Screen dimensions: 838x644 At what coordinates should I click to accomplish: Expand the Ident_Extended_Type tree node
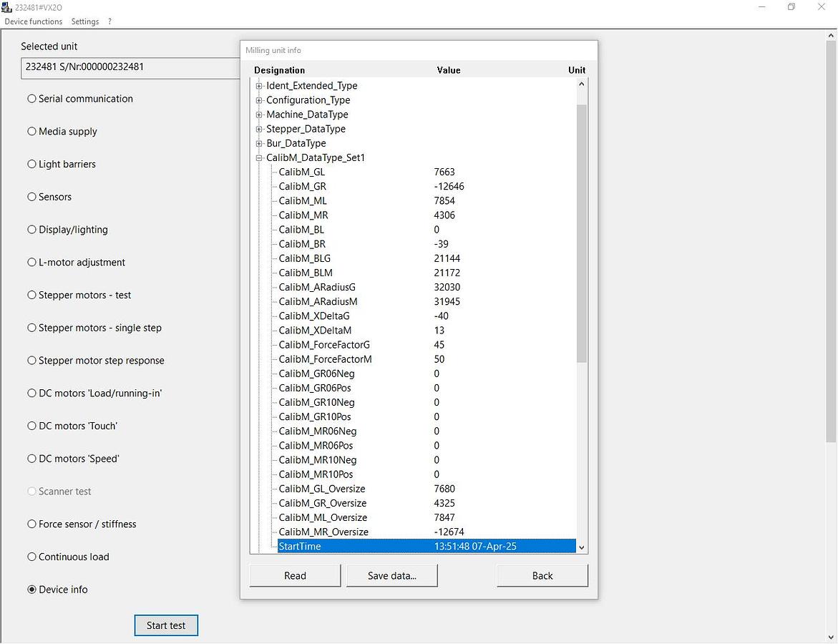pos(259,86)
